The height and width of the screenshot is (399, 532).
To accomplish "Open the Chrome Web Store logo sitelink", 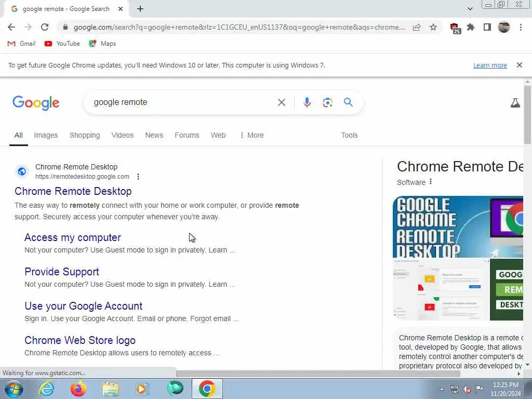I will click(80, 340).
